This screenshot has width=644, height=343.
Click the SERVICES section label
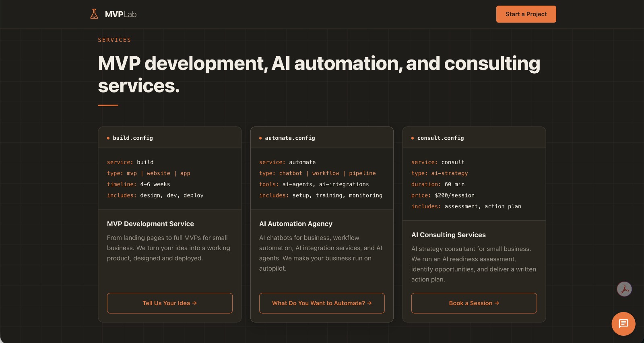[x=114, y=40]
